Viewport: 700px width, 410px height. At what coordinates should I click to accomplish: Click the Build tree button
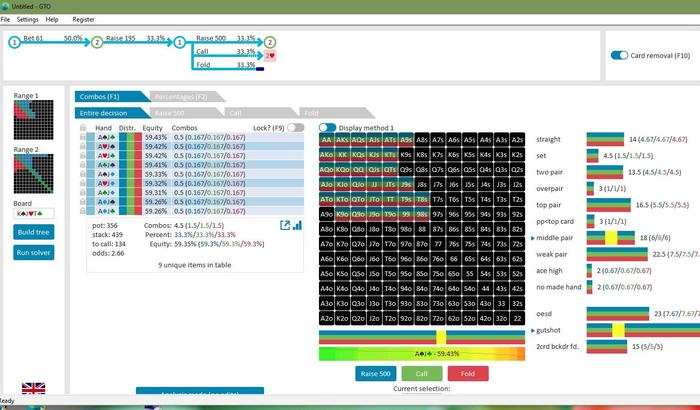point(33,232)
